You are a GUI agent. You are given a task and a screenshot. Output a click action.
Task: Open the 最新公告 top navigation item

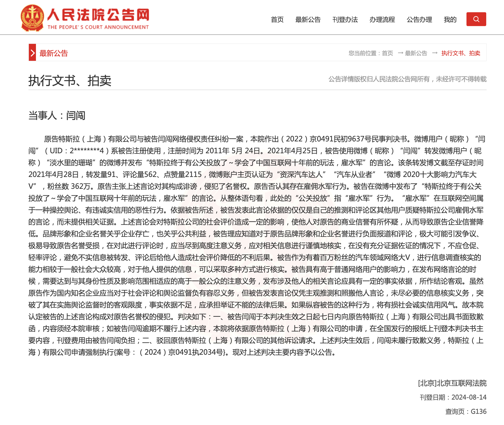click(308, 20)
